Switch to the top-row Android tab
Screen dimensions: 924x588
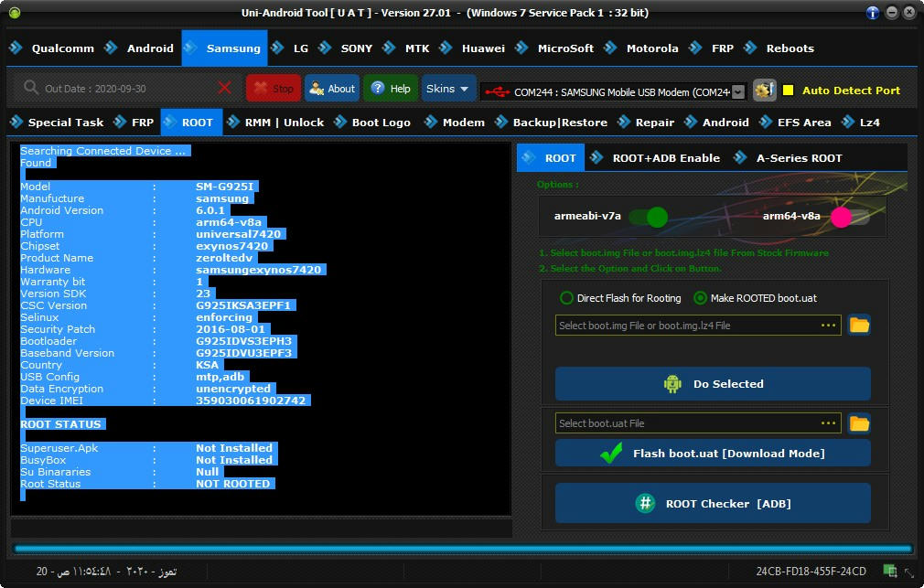tap(139, 48)
